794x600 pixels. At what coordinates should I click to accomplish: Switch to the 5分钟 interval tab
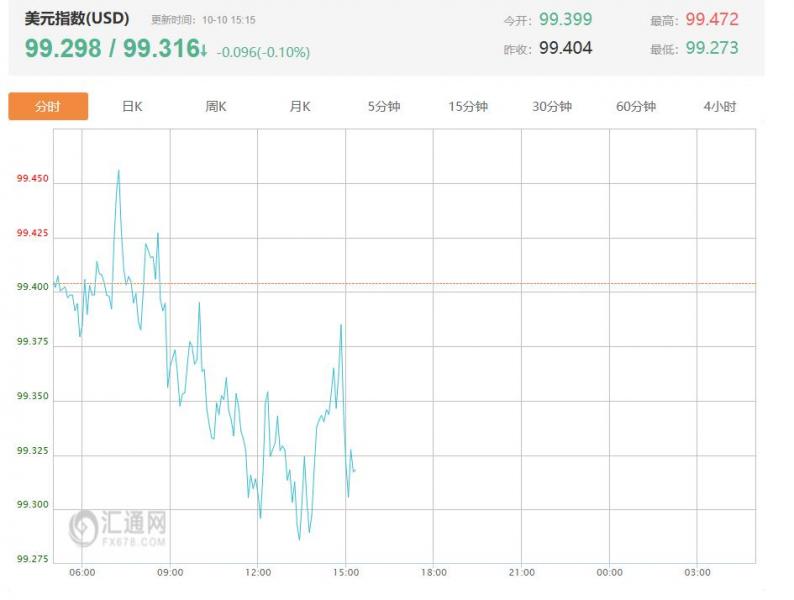coord(383,107)
